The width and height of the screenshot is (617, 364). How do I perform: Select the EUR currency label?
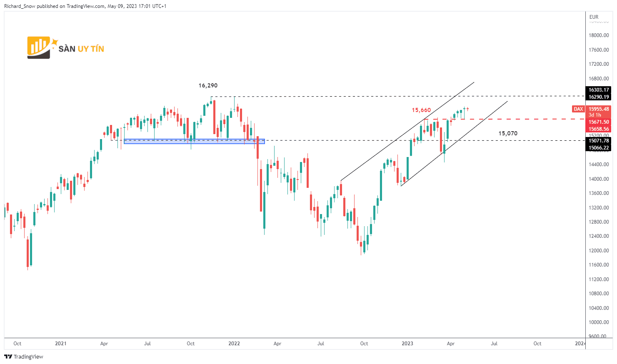594,17
